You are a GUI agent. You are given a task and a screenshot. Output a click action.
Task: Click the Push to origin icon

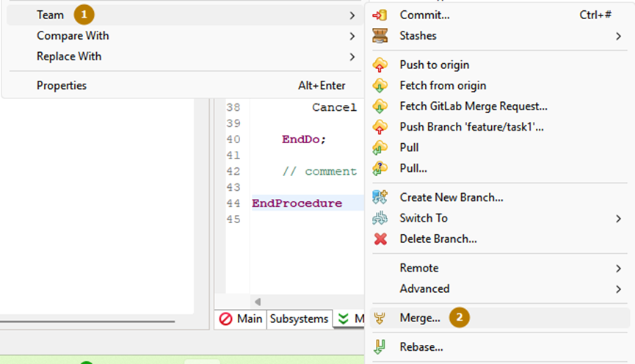380,65
